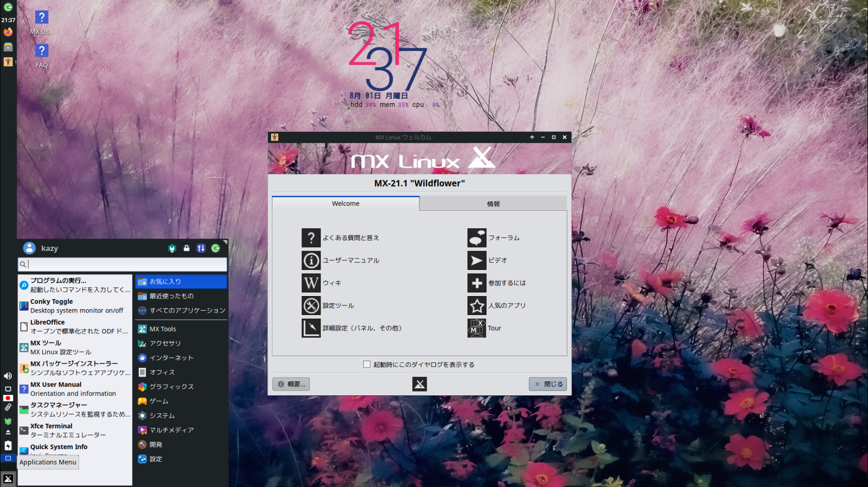
Task: Click the よくある質問と答え link text
Action: [351, 238]
